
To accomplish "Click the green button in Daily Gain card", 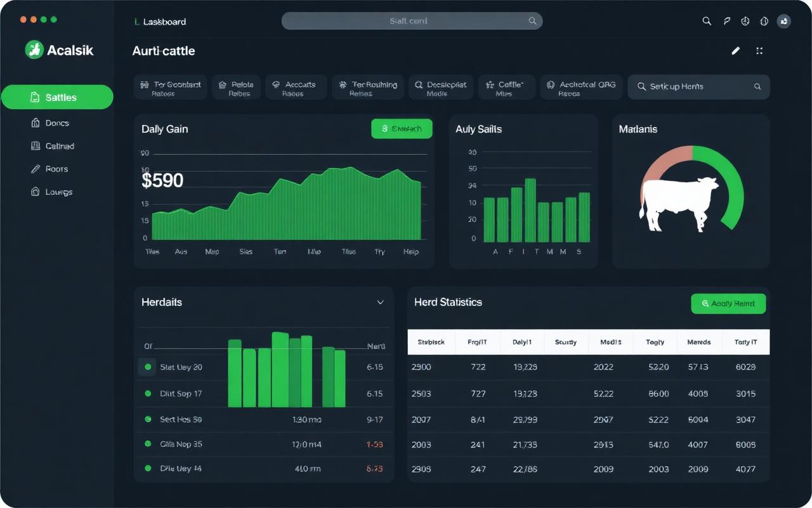I will point(402,129).
